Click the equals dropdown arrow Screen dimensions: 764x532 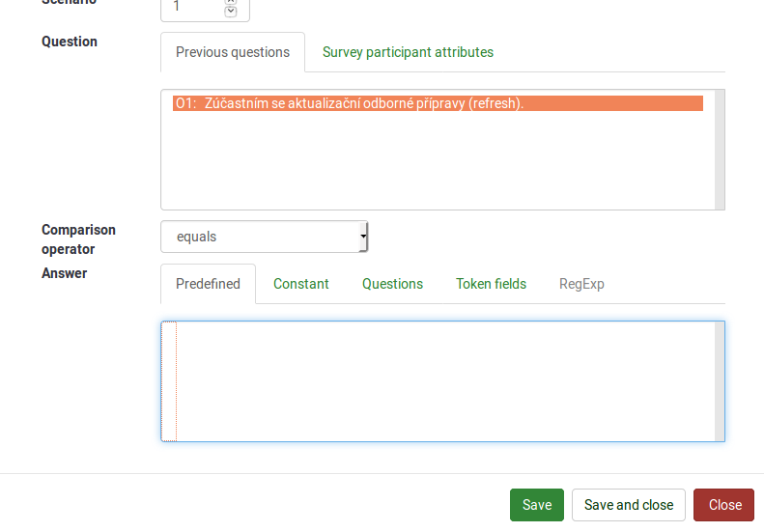click(x=363, y=237)
